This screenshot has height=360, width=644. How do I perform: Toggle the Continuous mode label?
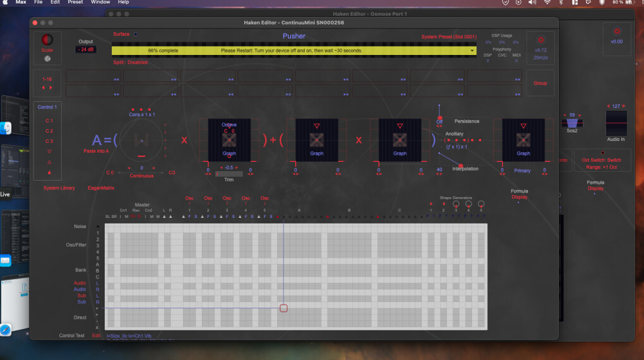coord(141,176)
